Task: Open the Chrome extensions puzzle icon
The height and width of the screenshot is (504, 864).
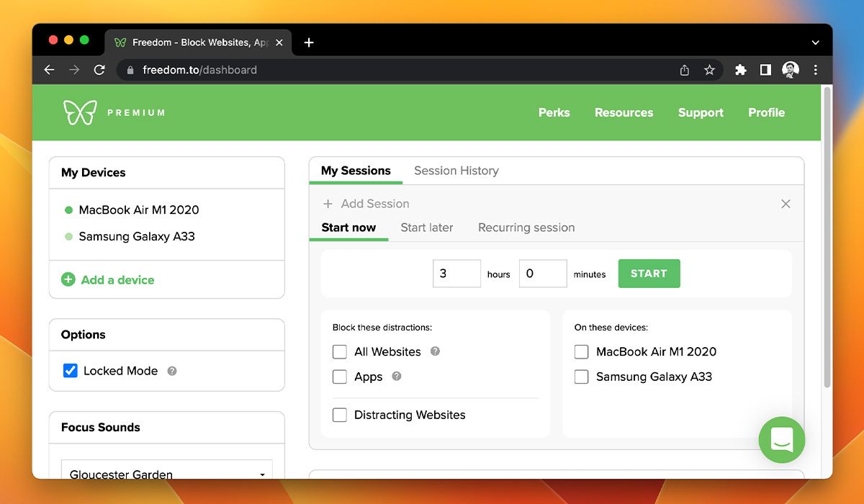Action: (x=740, y=70)
